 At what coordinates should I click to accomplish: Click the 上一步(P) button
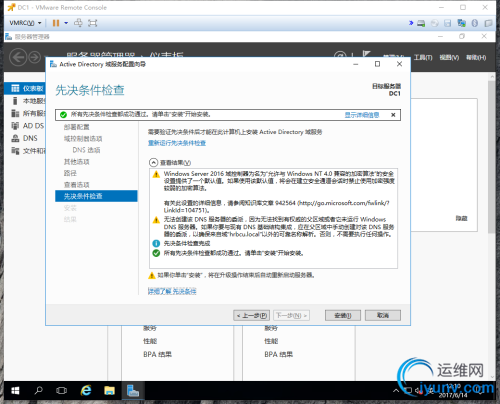[252, 315]
